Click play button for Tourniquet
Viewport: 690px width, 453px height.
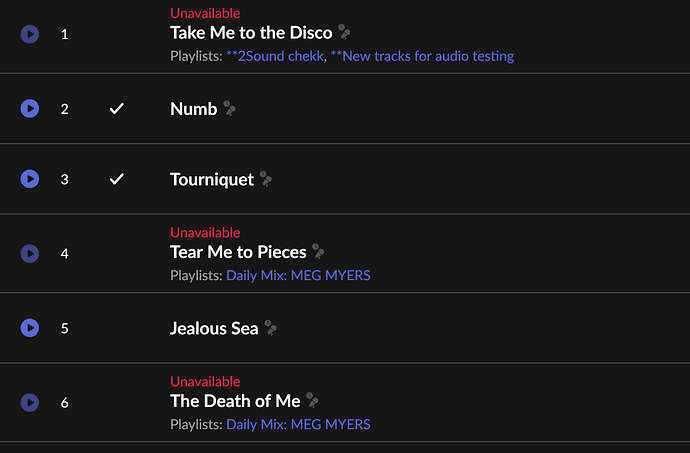[30, 179]
